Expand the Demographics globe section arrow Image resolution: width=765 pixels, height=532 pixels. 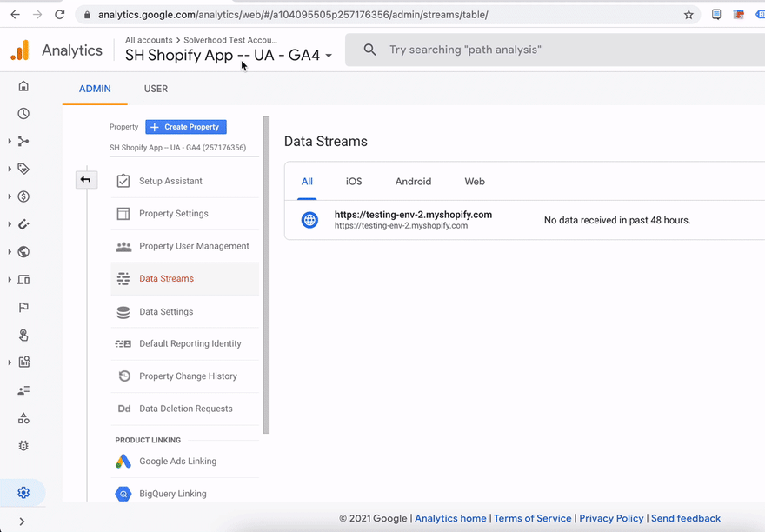click(10, 252)
